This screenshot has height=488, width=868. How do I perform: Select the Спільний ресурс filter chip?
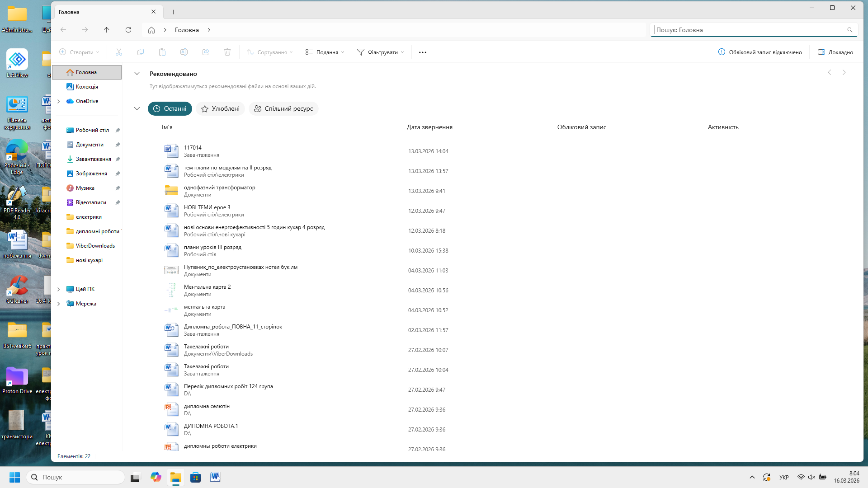click(283, 109)
